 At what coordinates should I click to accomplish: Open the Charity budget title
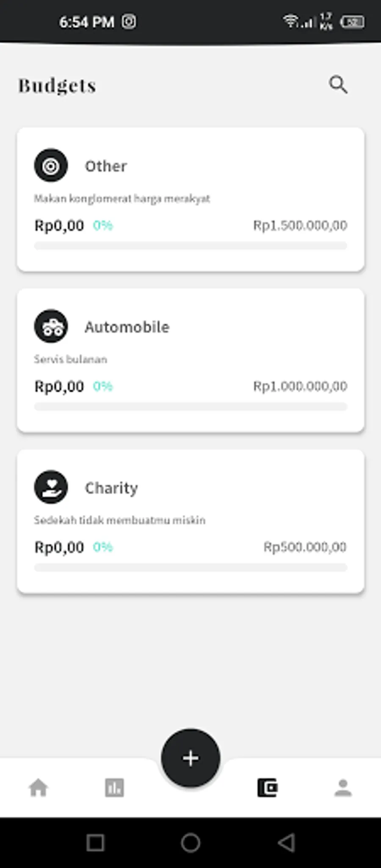tap(111, 488)
